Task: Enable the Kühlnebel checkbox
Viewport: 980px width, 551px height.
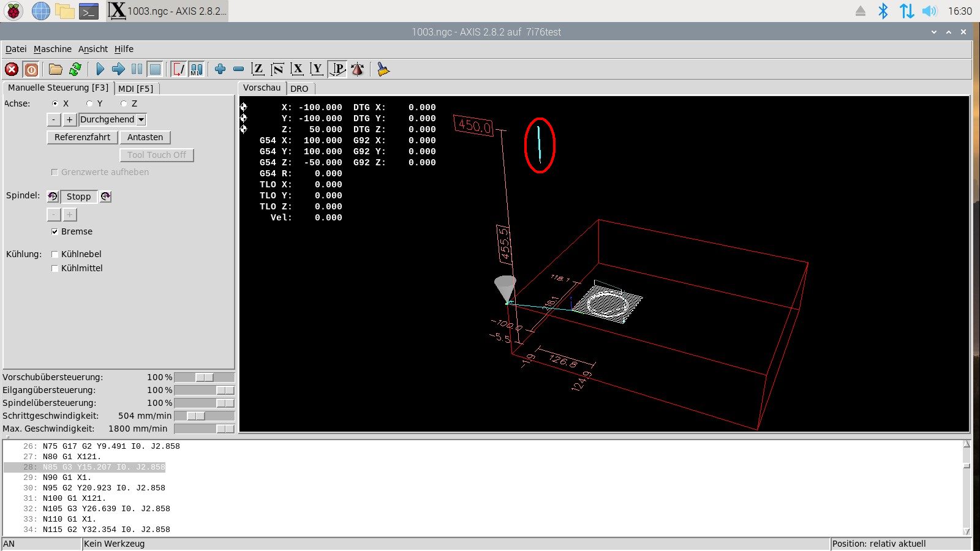Action: click(55, 254)
